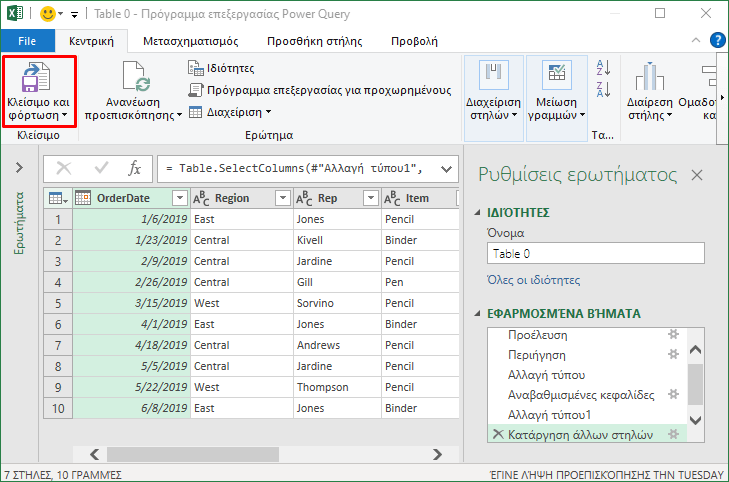The width and height of the screenshot is (729, 482).
Task: Open gear for Αναβαθμισμένες κεφαλίδες step
Action: click(x=673, y=394)
